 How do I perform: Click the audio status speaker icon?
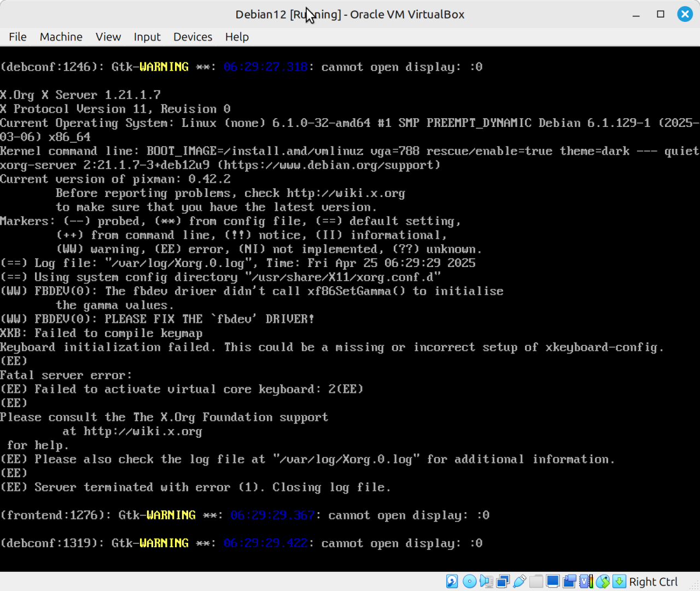[486, 581]
